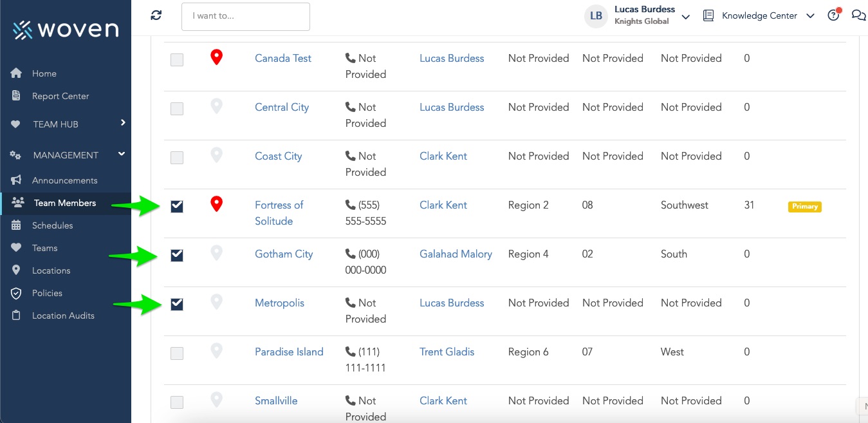Click the yellow Primary badge

click(x=805, y=207)
